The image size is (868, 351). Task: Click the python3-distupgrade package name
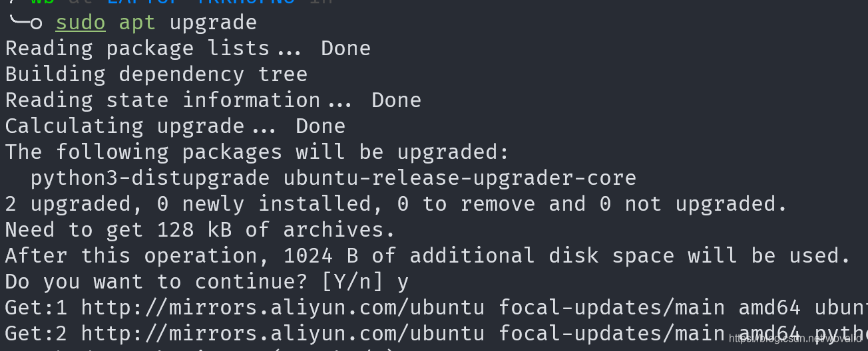click(x=150, y=178)
